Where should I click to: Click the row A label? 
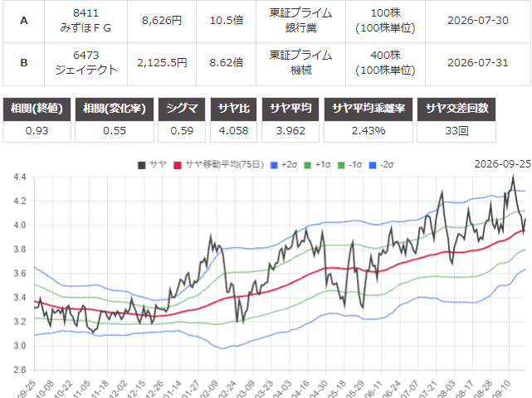[24, 21]
